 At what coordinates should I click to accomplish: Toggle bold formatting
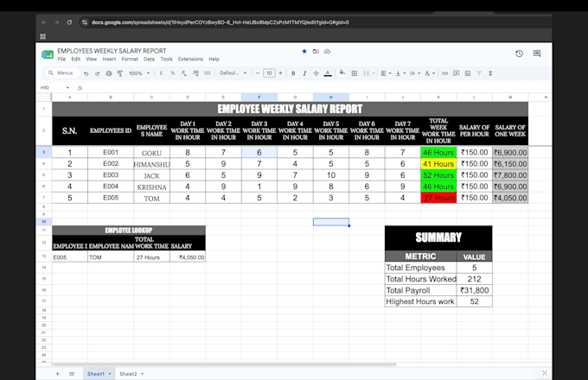tap(293, 73)
